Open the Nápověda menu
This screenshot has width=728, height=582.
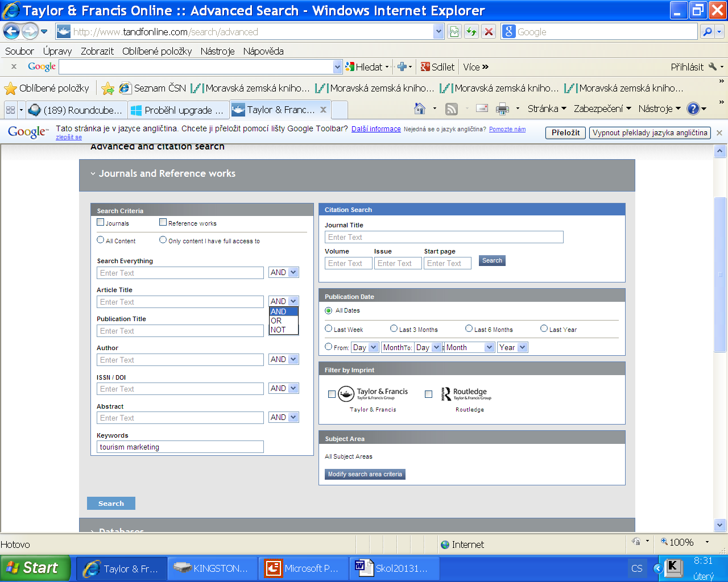click(263, 51)
